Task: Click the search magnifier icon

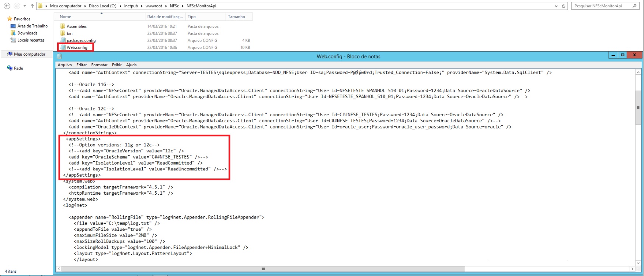Action: click(x=634, y=6)
